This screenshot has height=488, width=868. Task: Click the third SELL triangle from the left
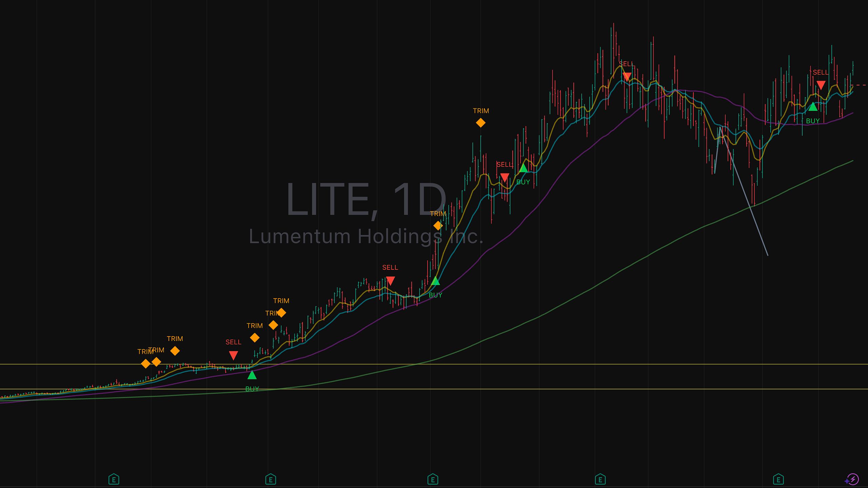coord(505,178)
